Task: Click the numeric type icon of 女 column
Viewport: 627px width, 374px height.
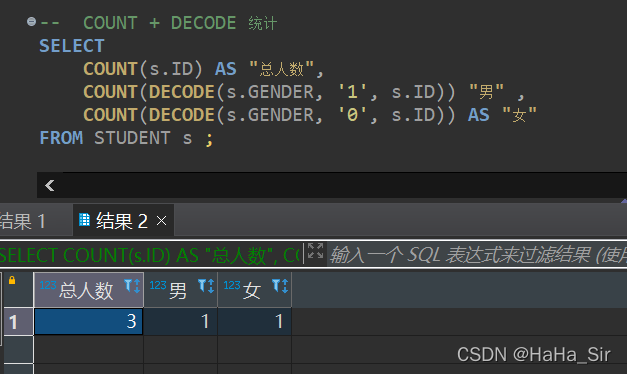Action: pyautogui.click(x=232, y=285)
